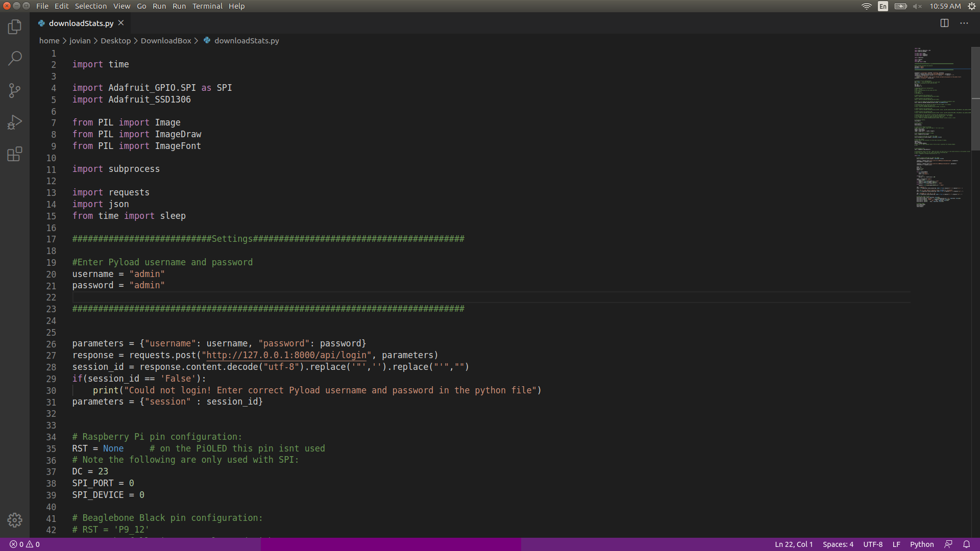
Task: Select the Python language mode
Action: click(922, 544)
